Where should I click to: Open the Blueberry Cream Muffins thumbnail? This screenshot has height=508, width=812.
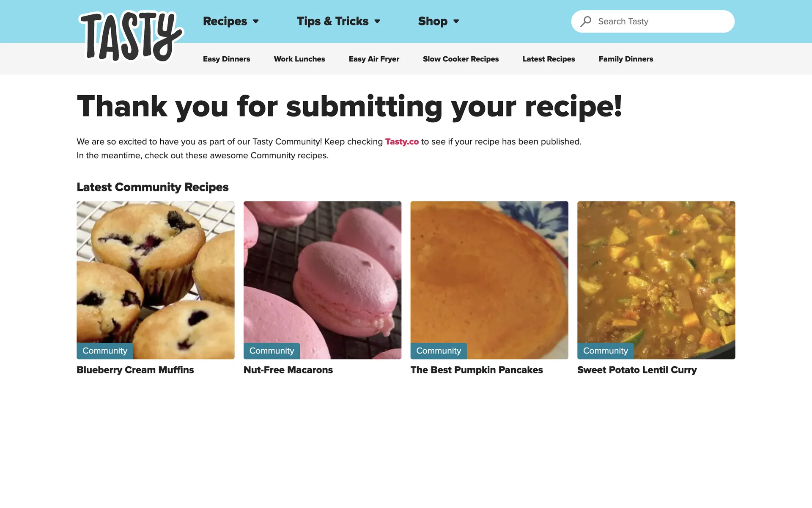tap(156, 280)
